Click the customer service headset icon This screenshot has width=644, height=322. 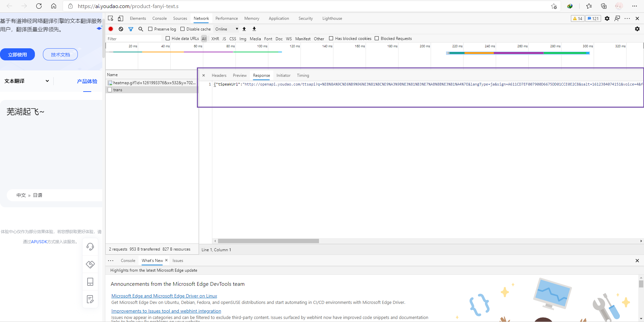tap(90, 247)
